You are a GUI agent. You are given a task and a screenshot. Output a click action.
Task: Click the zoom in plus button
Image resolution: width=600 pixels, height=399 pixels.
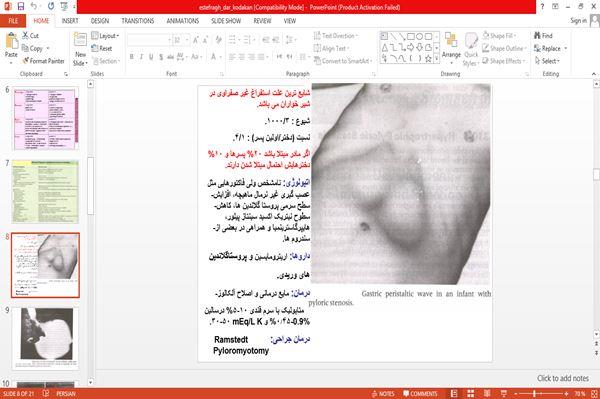tap(566, 394)
